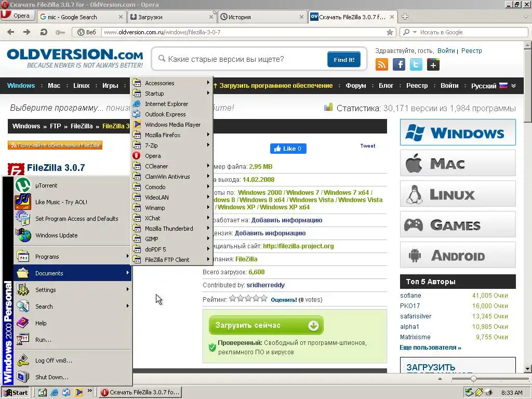Viewport: 532px width, 399px height.
Task: Expand the Search submenu in Start
Action: (x=73, y=307)
